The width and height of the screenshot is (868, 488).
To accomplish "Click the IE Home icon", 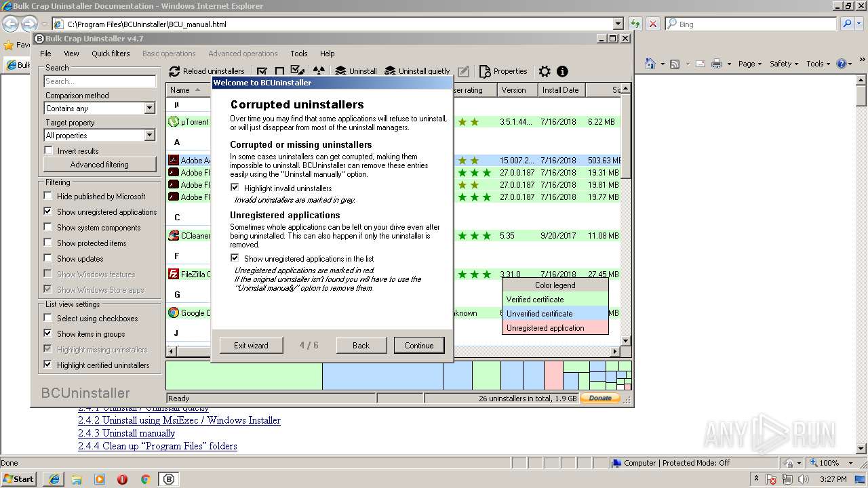I will pos(650,64).
